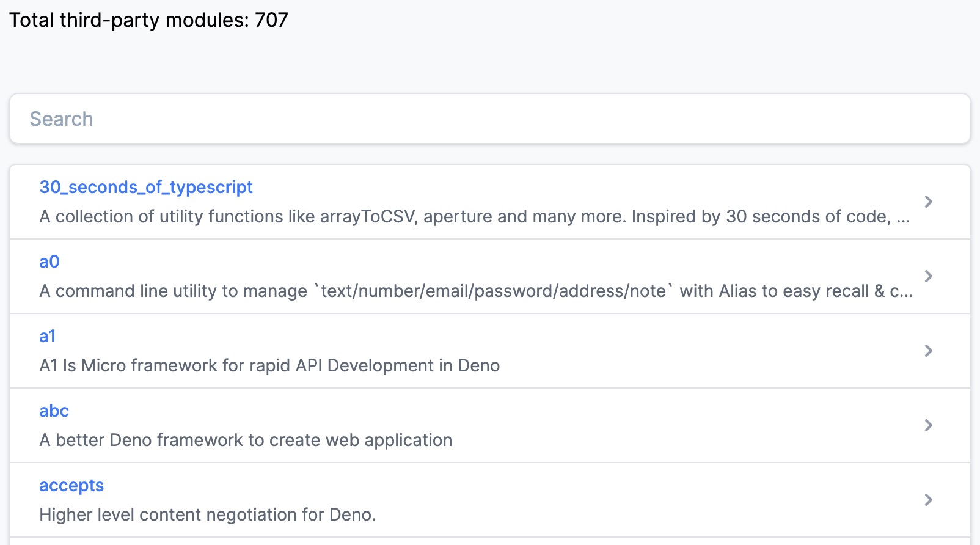Click chevron arrow on a0 row
This screenshot has width=980, height=545.
click(928, 276)
